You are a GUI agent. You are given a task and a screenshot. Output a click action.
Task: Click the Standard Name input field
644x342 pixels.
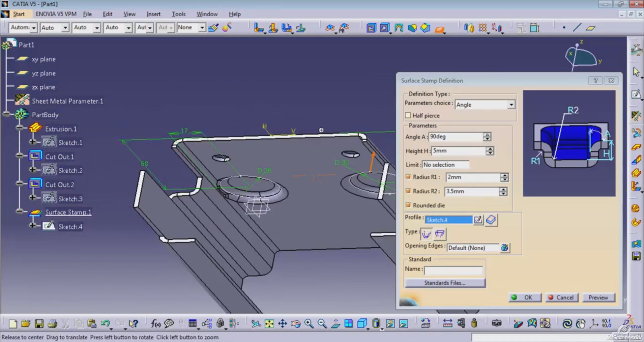click(x=453, y=270)
